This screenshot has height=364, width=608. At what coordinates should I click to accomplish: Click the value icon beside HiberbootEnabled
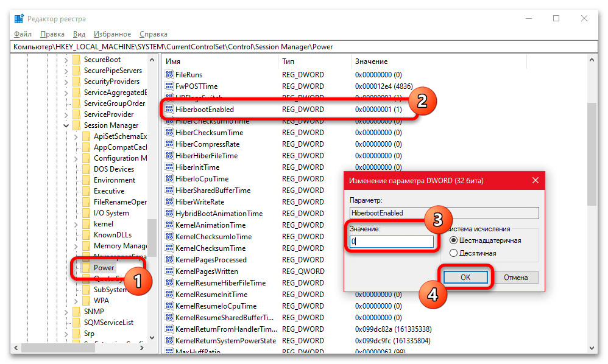pos(169,110)
